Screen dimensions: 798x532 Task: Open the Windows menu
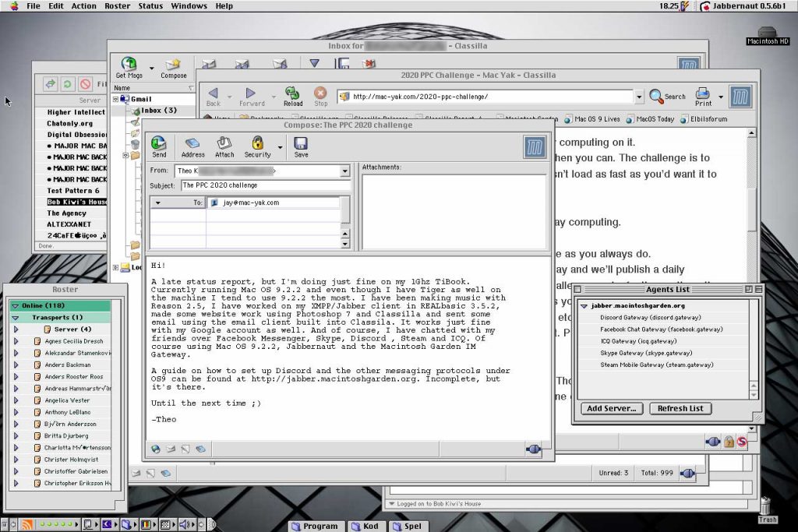tap(189, 6)
